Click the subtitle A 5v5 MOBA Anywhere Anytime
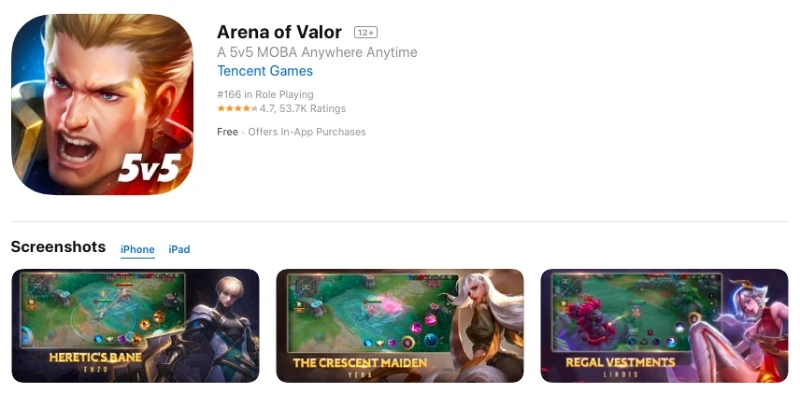Viewport: 800px width, 407px height. coord(317,52)
